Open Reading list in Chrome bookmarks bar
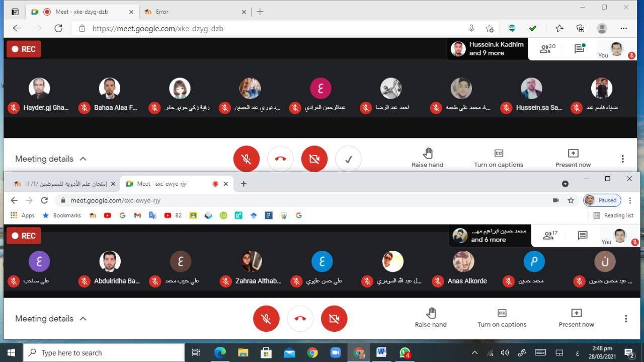This screenshot has height=362, width=644. (x=613, y=215)
